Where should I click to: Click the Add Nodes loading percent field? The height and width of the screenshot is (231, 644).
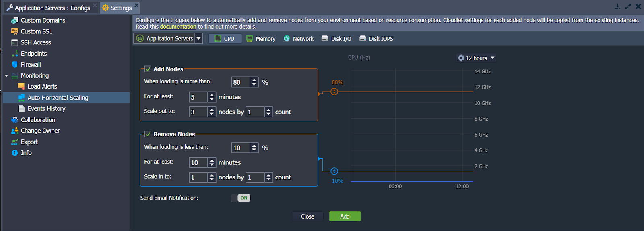(241, 82)
